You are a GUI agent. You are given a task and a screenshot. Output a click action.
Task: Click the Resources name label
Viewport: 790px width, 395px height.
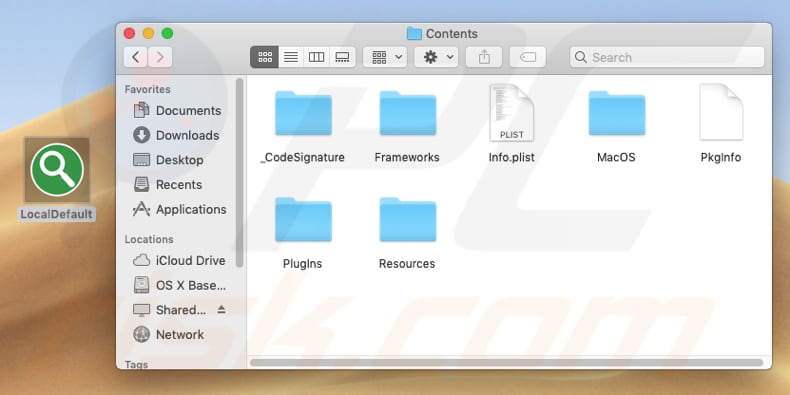(x=407, y=264)
